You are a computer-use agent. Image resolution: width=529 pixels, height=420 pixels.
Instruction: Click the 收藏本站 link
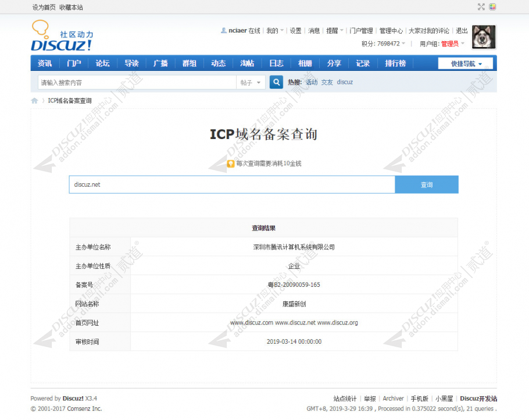(71, 8)
